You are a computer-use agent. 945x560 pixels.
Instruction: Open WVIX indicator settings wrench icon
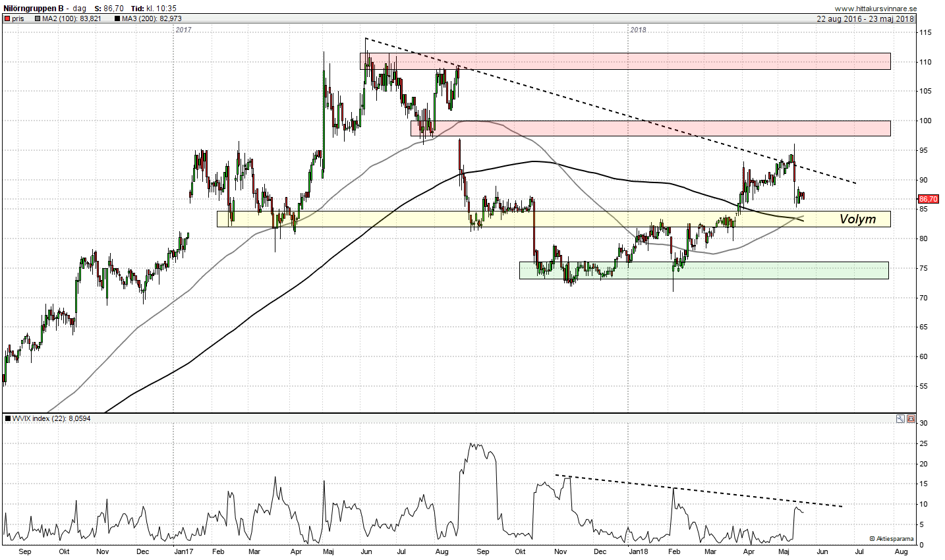click(901, 418)
